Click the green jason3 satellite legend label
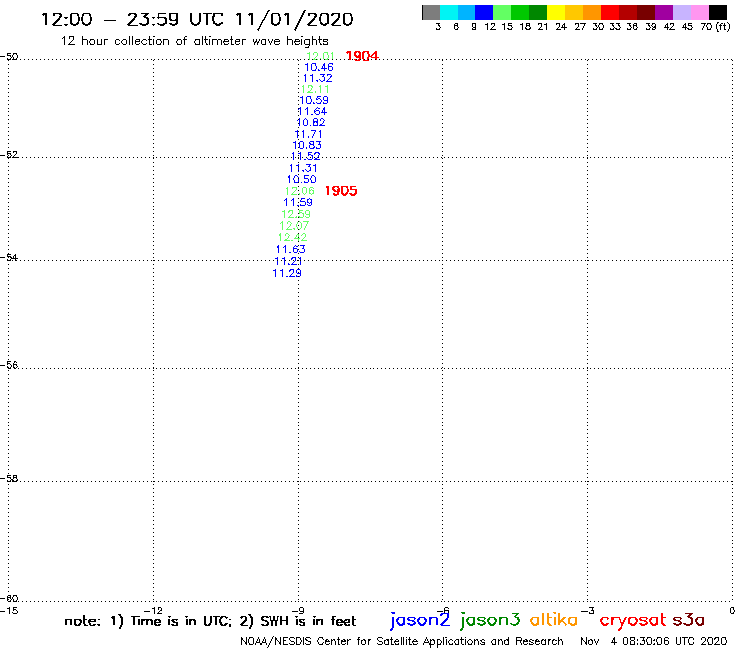The image size is (740, 650). (490, 620)
